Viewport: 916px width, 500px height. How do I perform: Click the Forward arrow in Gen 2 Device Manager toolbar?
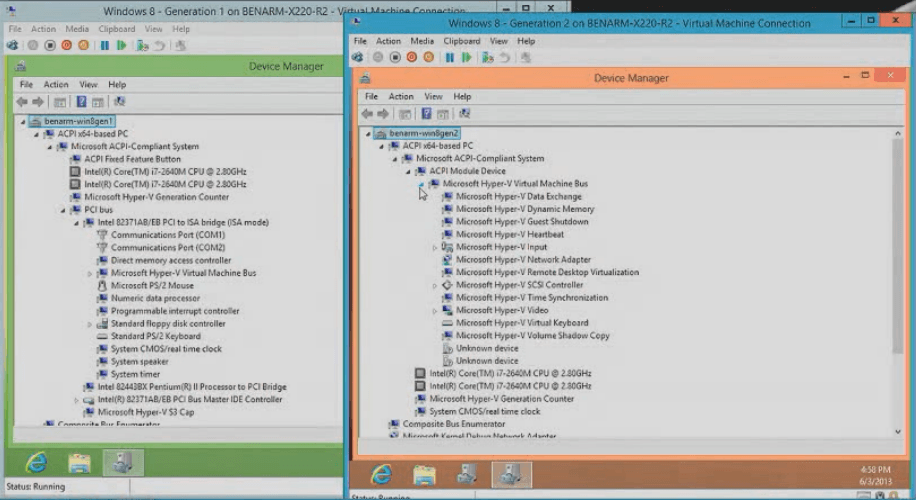383,113
